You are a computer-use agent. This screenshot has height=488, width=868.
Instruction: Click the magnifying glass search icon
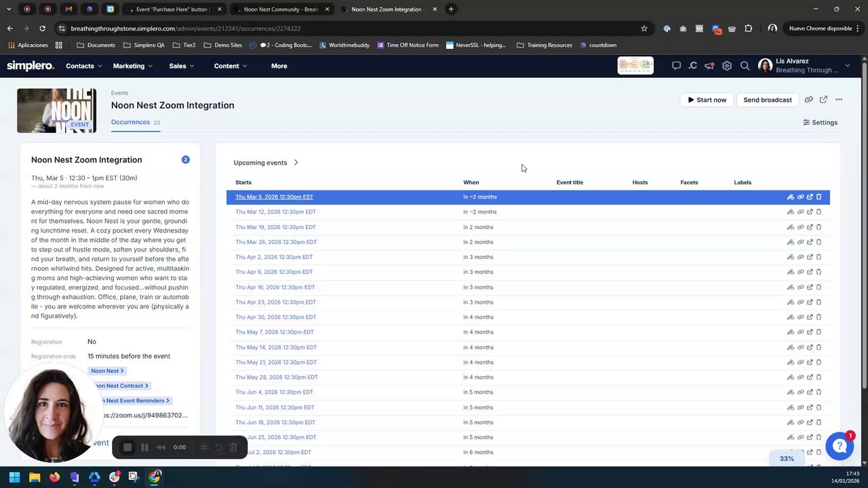click(x=745, y=66)
